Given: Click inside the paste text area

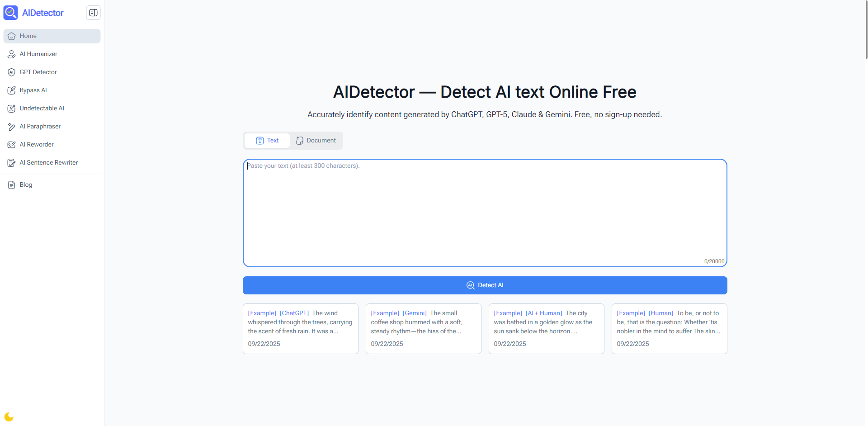Looking at the screenshot, I should tap(485, 213).
